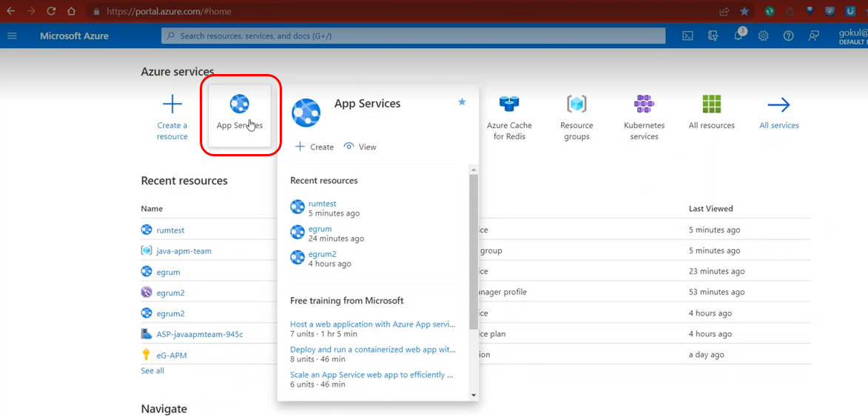Click the 'a day ago' cell
This screenshot has height=417, width=868.
[x=707, y=355]
